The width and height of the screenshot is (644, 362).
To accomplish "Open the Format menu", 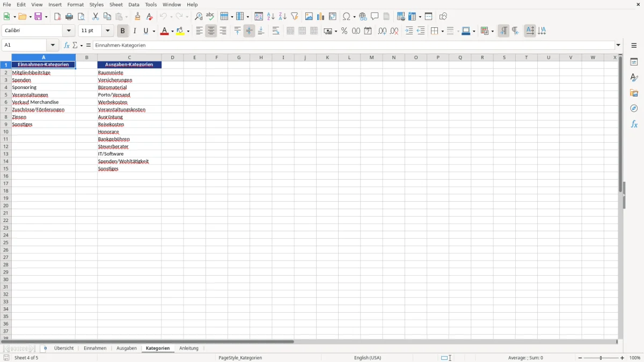I will coord(76,4).
